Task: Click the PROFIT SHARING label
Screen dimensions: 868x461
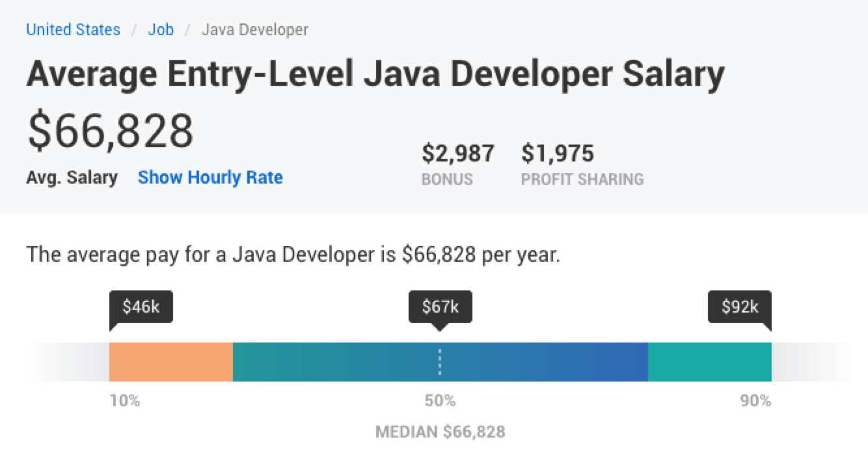Action: click(582, 180)
